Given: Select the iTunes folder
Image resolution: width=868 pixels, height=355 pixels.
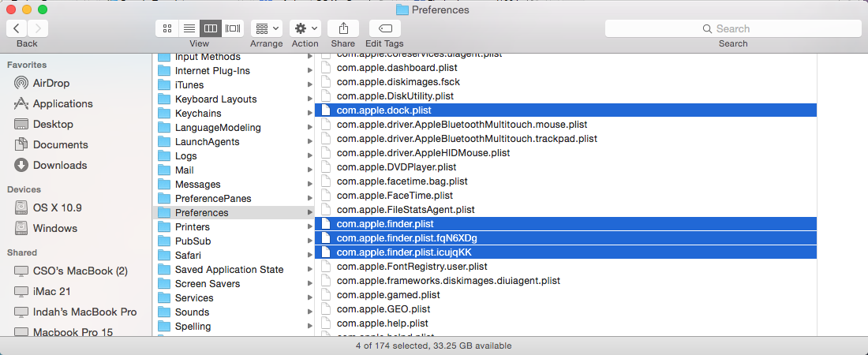Looking at the screenshot, I should click(x=189, y=84).
